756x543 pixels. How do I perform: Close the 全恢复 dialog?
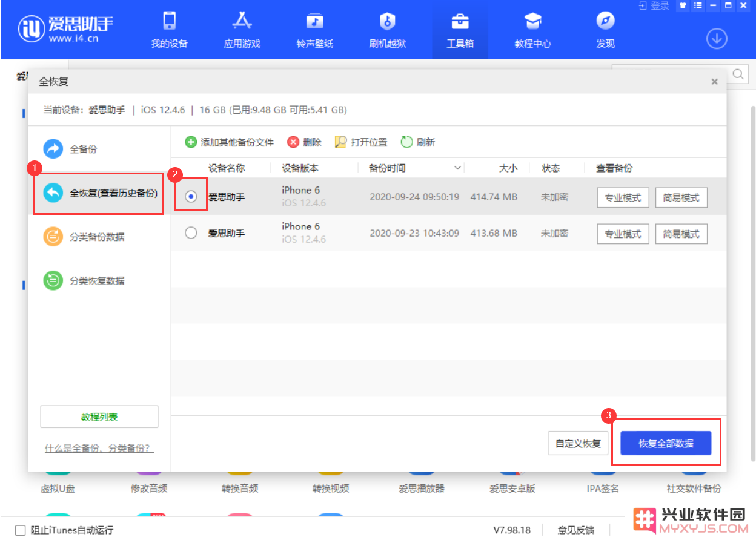[x=715, y=81]
